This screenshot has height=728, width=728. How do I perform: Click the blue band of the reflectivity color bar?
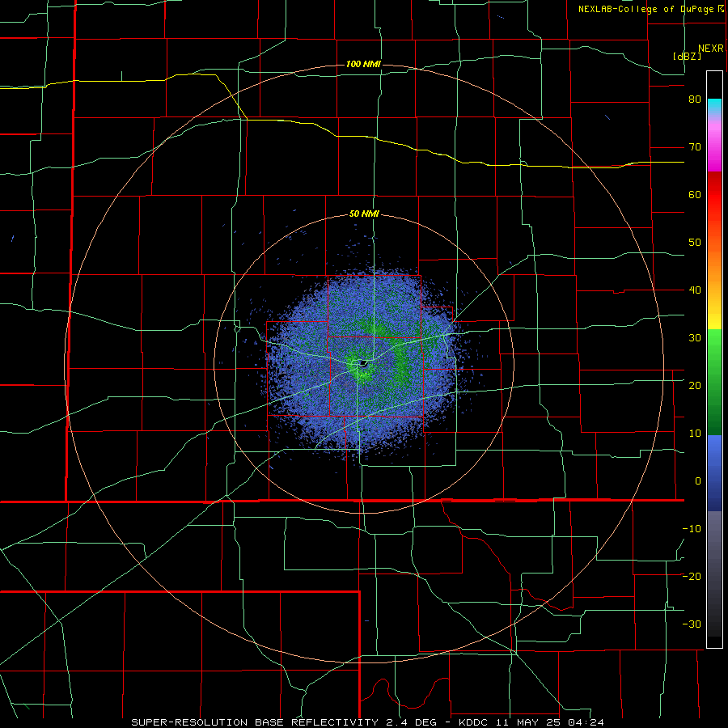coord(714,473)
